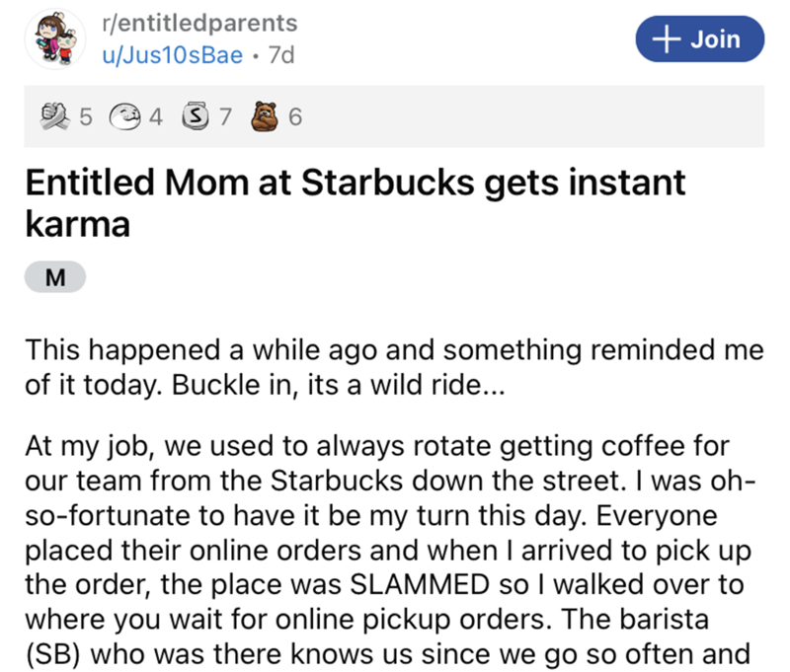
Task: Select the M post flair tag
Action: [x=54, y=279]
